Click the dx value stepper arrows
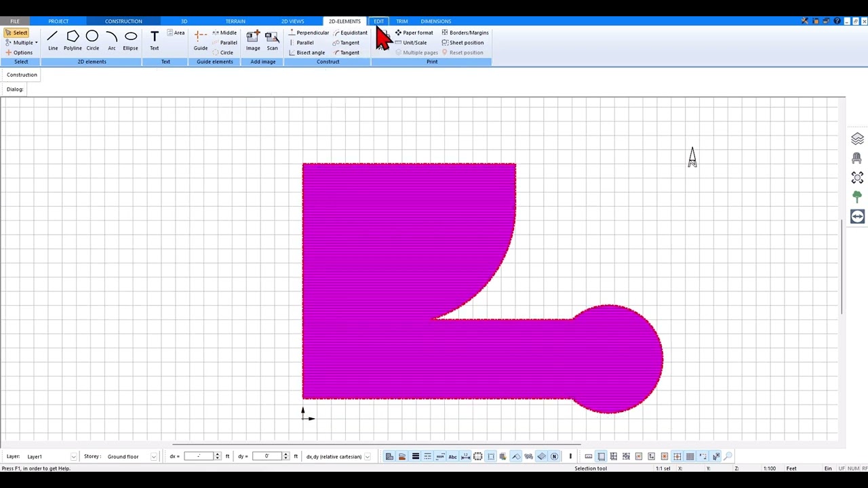Viewport: 868px width, 488px height. click(x=217, y=456)
